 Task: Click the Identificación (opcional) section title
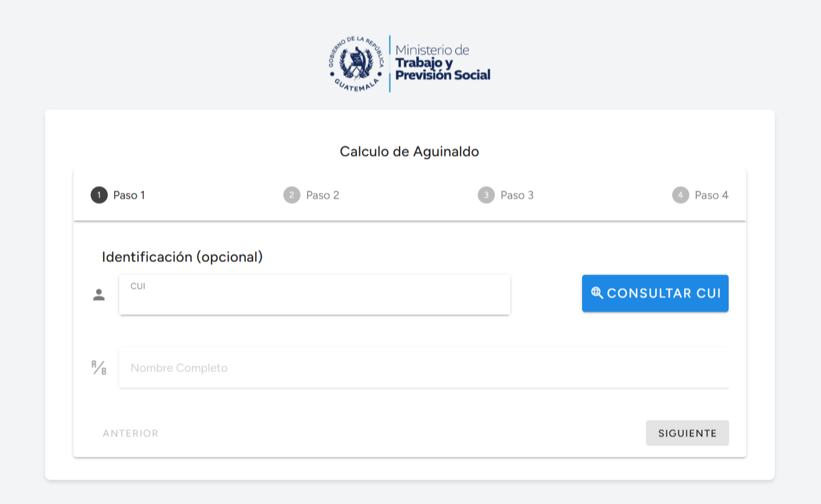(182, 257)
